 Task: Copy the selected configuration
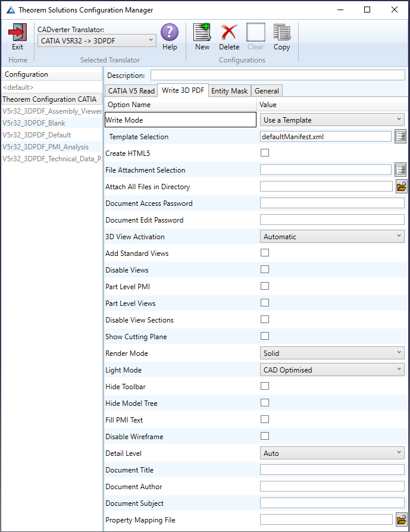coord(281,32)
